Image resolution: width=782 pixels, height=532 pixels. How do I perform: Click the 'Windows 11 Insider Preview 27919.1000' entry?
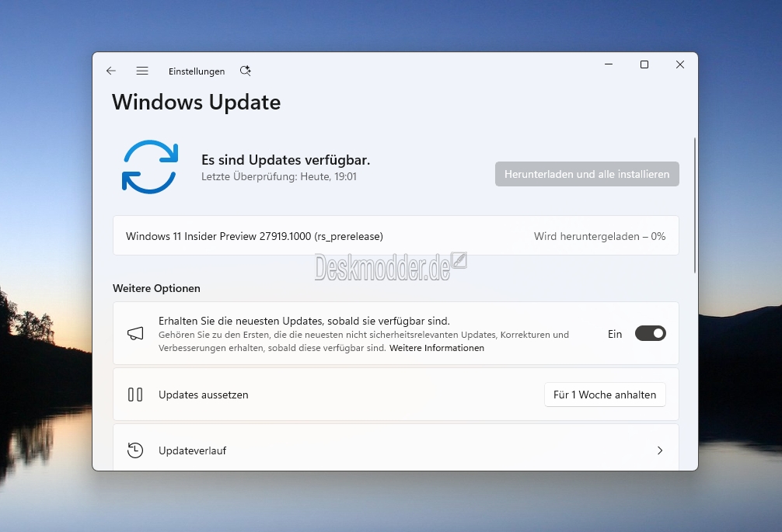coord(396,235)
